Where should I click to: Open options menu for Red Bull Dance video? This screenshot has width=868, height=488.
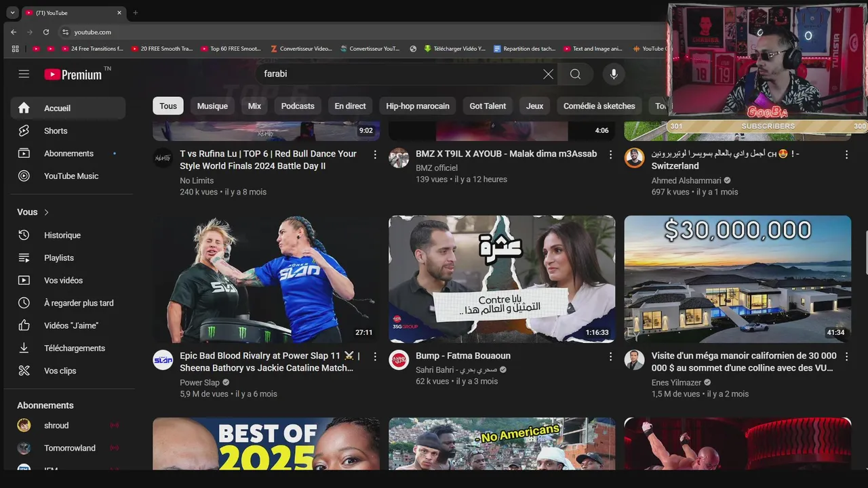pyautogui.click(x=375, y=155)
